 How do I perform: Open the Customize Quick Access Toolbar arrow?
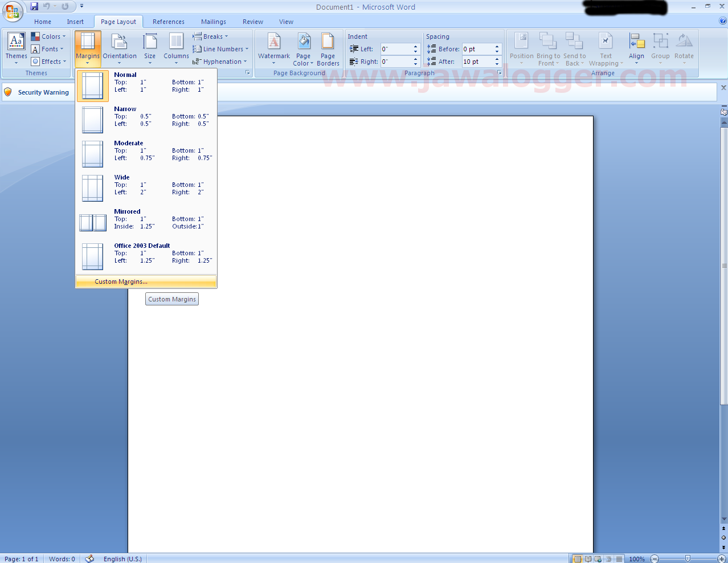(81, 6)
